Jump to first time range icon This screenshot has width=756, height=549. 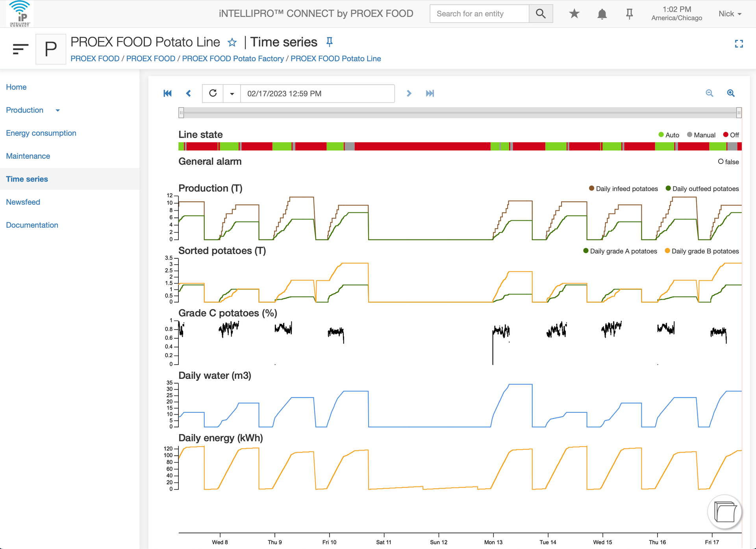point(167,93)
